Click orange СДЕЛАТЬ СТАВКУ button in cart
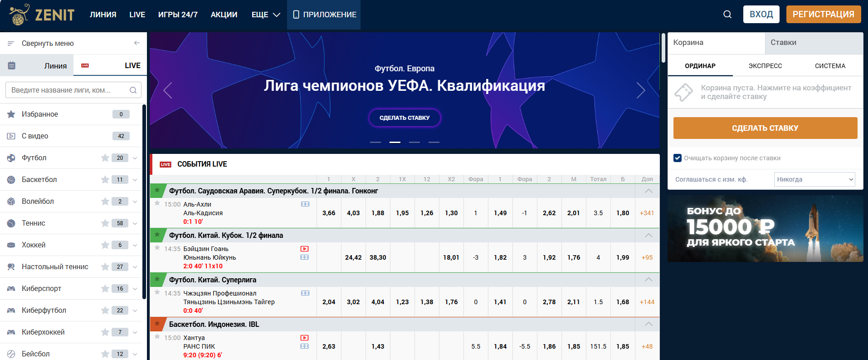This screenshot has width=868, height=360. coord(765,128)
